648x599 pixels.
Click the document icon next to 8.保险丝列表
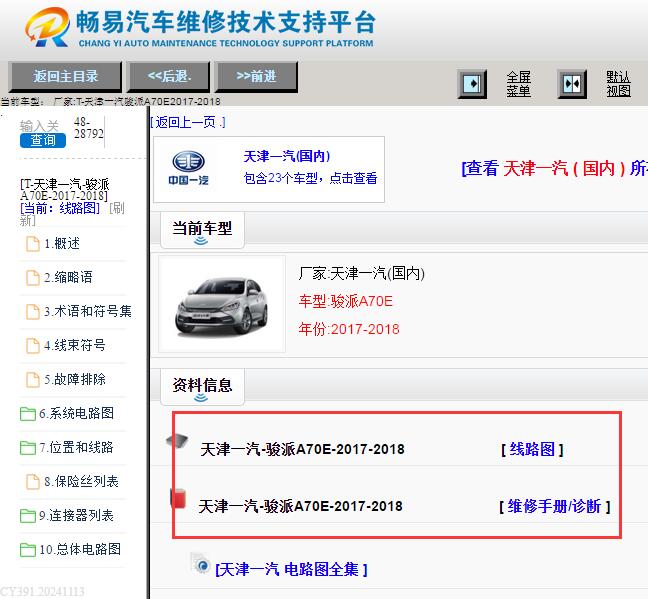(x=33, y=482)
